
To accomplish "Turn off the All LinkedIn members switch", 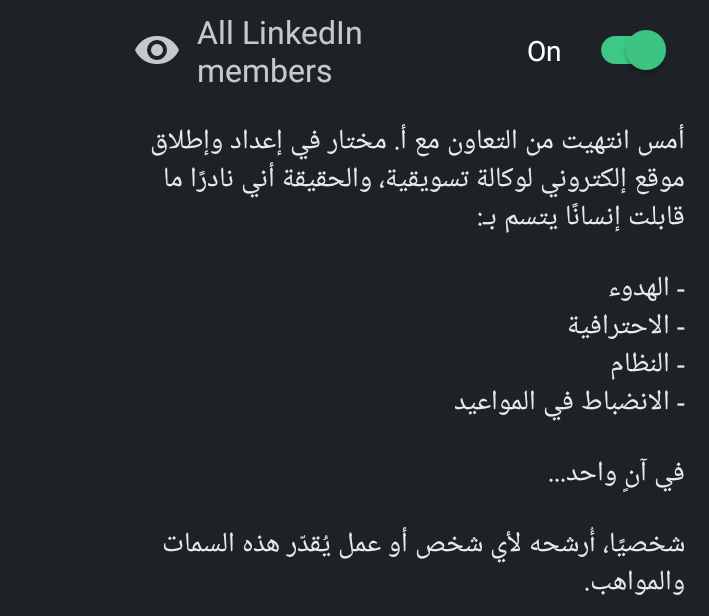I will tap(632, 51).
